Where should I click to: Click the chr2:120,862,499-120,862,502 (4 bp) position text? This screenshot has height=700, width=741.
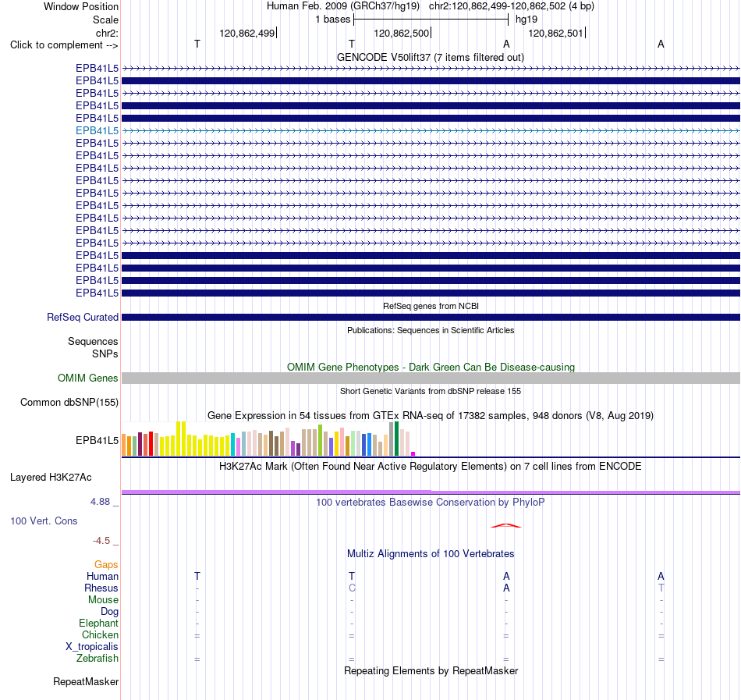(512, 6)
